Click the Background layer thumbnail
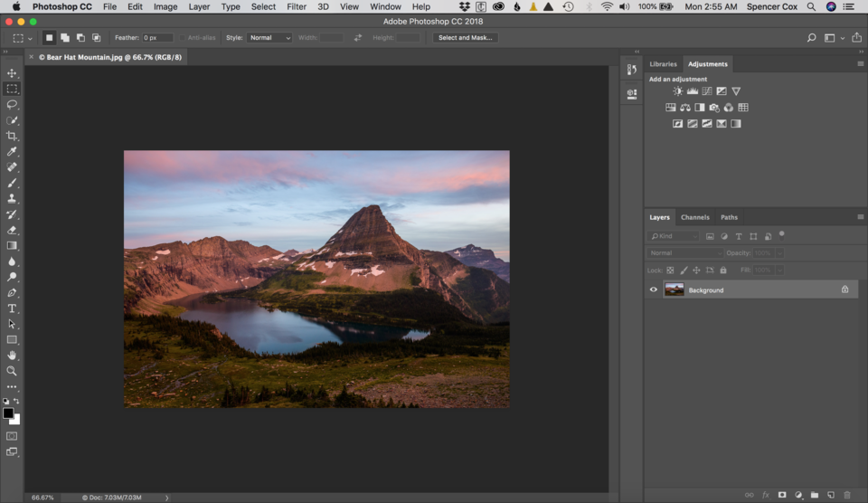868x503 pixels. [x=675, y=289]
